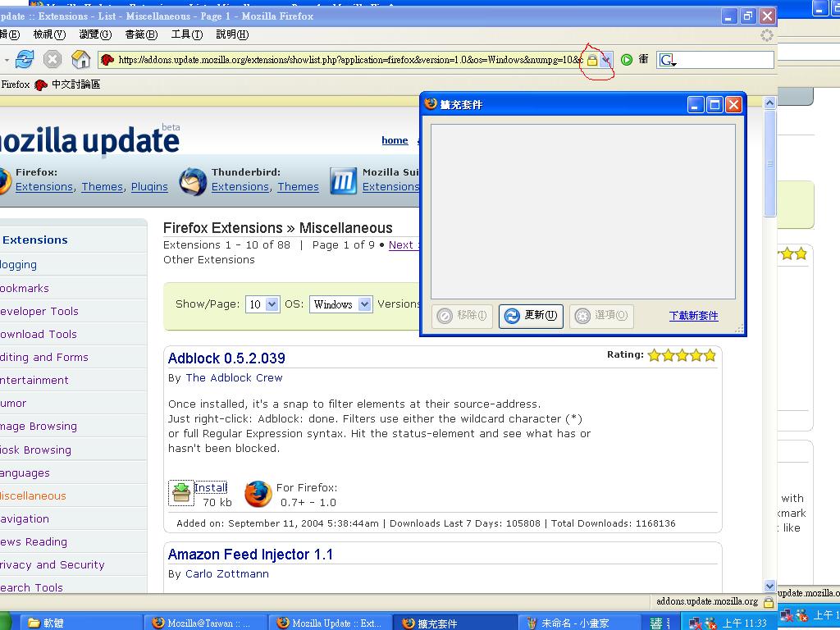This screenshot has width=840, height=630.
Task: Click the site favicon in address bar
Action: point(107,60)
